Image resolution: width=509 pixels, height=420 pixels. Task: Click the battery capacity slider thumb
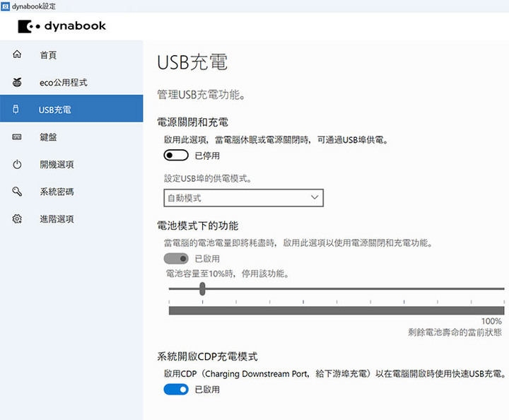[x=202, y=288]
